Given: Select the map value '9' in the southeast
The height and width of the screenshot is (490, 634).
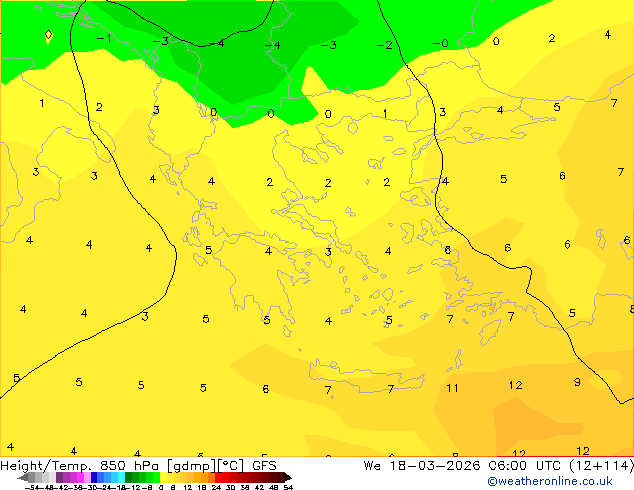Looking at the screenshot, I should (577, 382).
